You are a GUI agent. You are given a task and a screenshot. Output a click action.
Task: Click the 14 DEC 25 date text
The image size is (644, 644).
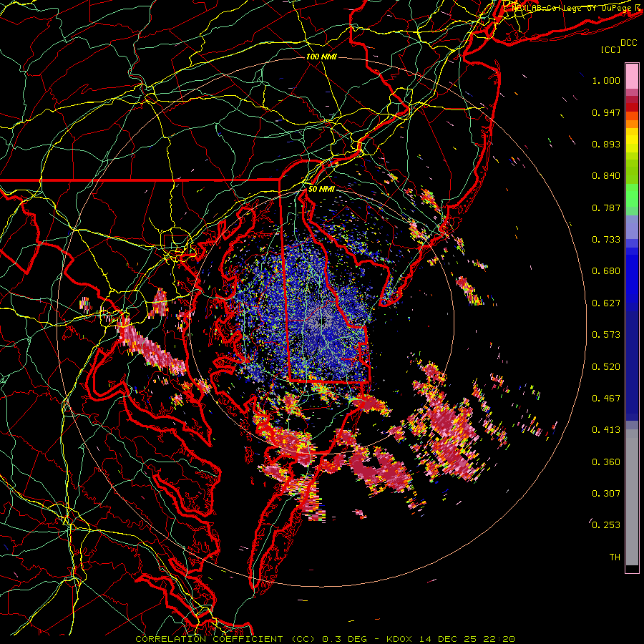(x=449, y=639)
